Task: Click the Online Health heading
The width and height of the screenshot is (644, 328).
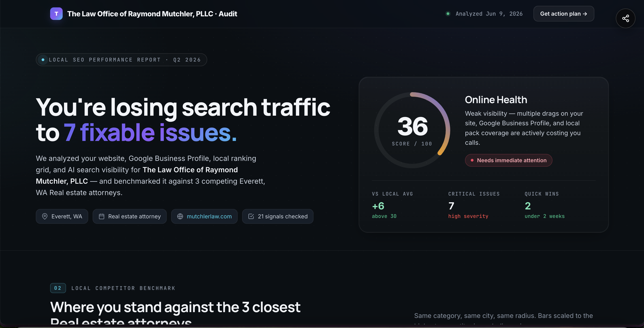Action: tap(496, 100)
